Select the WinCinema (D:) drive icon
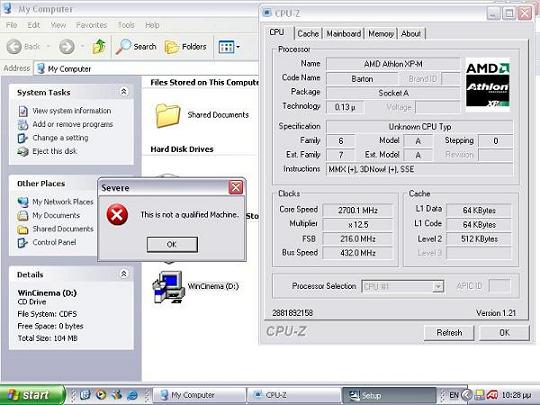The width and height of the screenshot is (540, 405). point(168,287)
